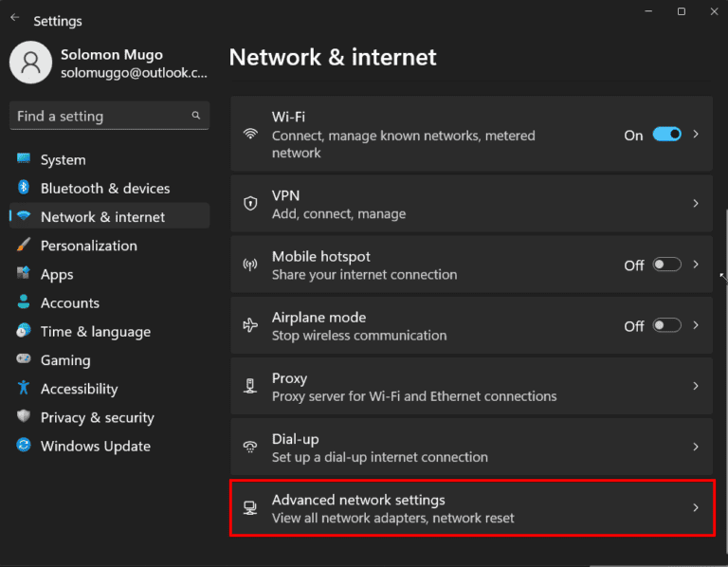Enable the Mobile hotspot toggle

[x=666, y=265]
